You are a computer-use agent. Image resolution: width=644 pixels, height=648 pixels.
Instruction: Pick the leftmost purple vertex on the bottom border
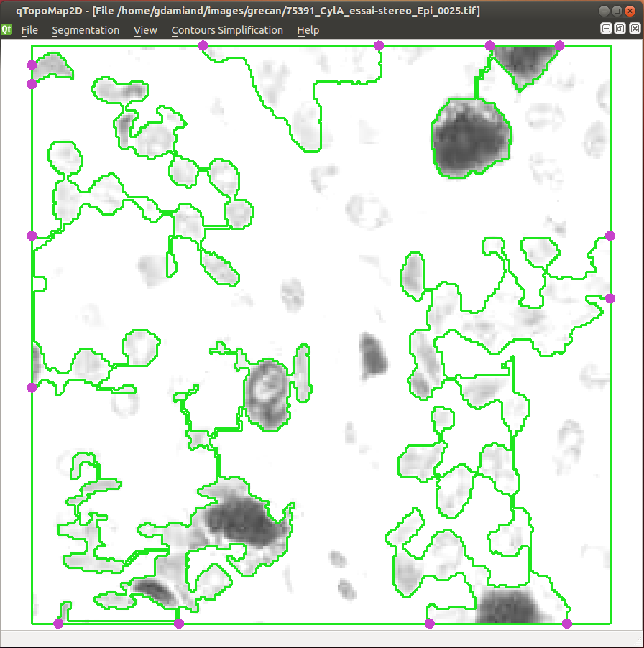(59, 624)
